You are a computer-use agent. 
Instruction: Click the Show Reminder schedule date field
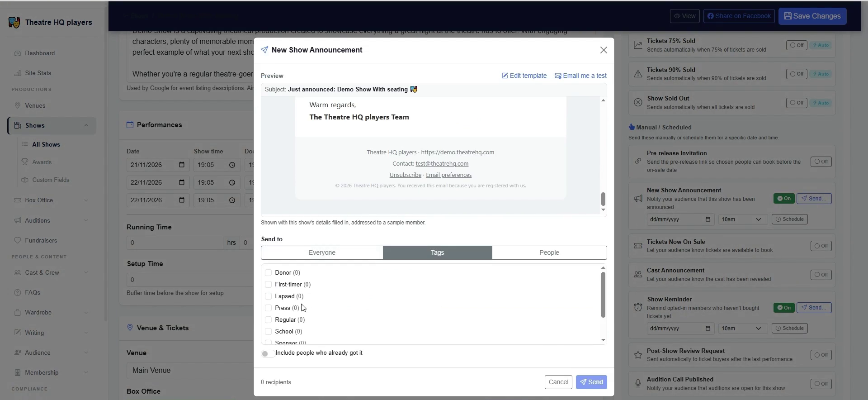(x=680, y=328)
